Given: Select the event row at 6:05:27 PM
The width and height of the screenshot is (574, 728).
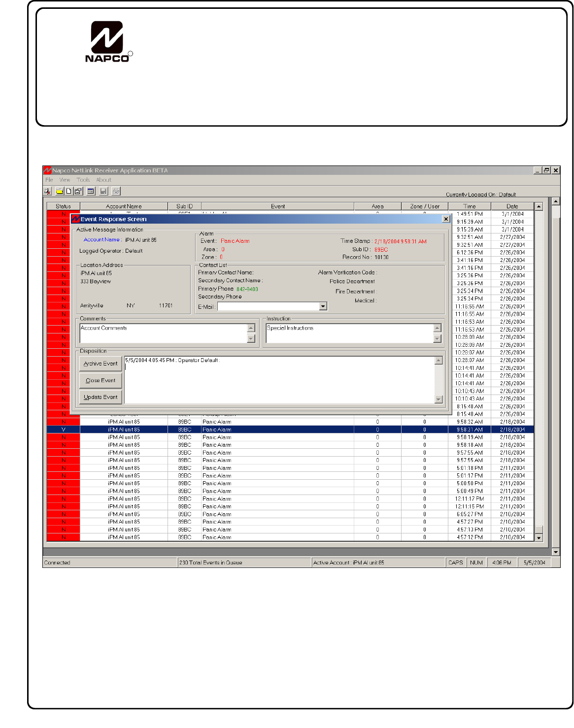Looking at the screenshot, I should (290, 514).
